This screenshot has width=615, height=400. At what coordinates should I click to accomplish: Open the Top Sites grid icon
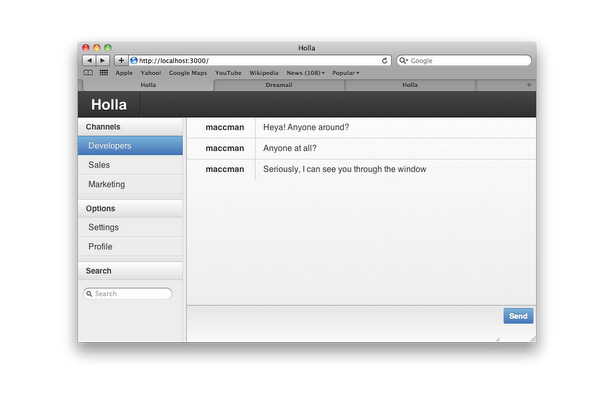(104, 73)
